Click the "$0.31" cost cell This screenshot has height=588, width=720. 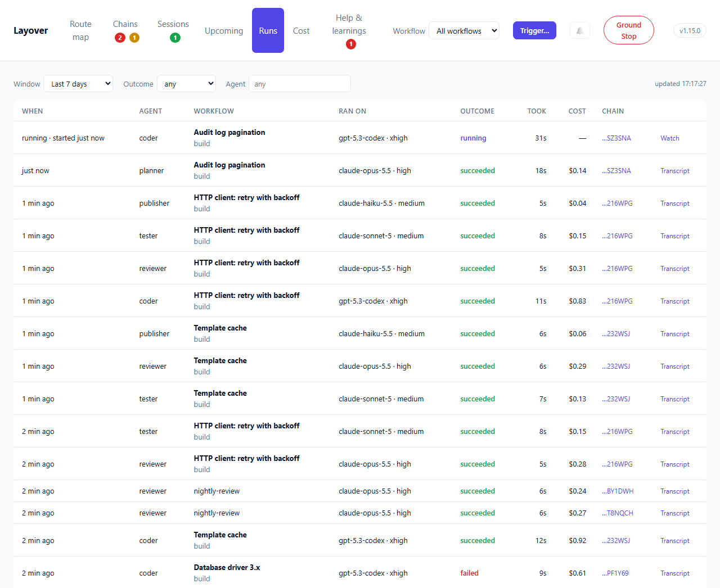577,268
